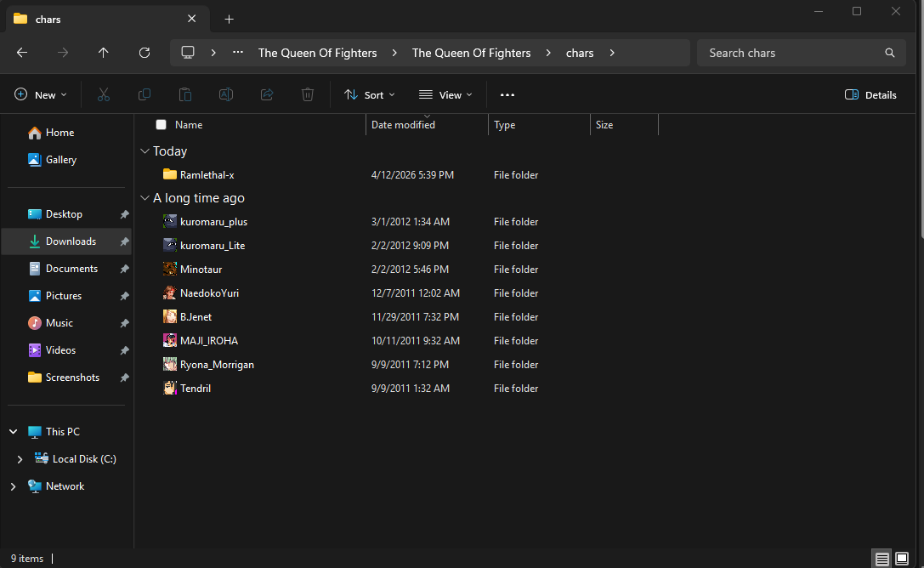This screenshot has width=924, height=568.
Task: Tick the select-all checkbox beside Name
Action: pos(161,124)
